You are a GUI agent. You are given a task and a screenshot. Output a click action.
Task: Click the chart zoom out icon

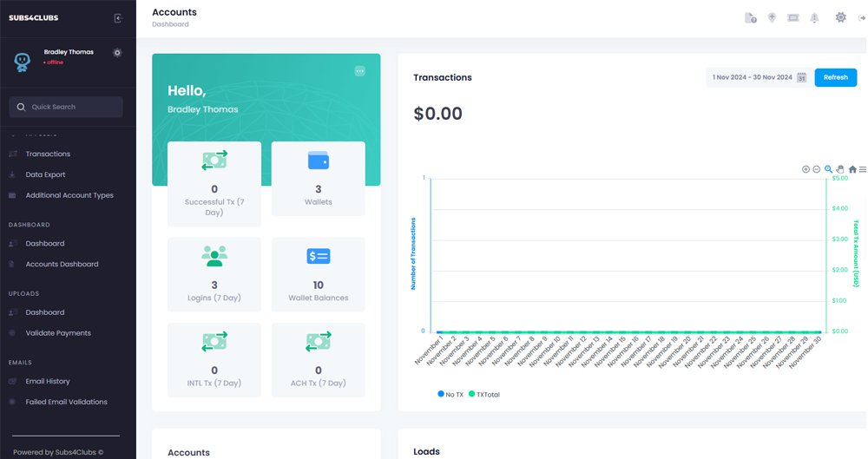(x=817, y=169)
